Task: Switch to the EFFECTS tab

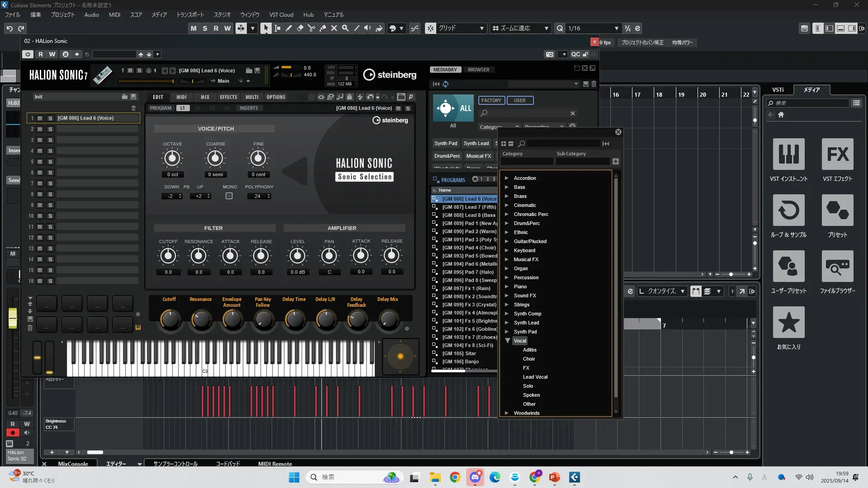Action: pyautogui.click(x=228, y=97)
